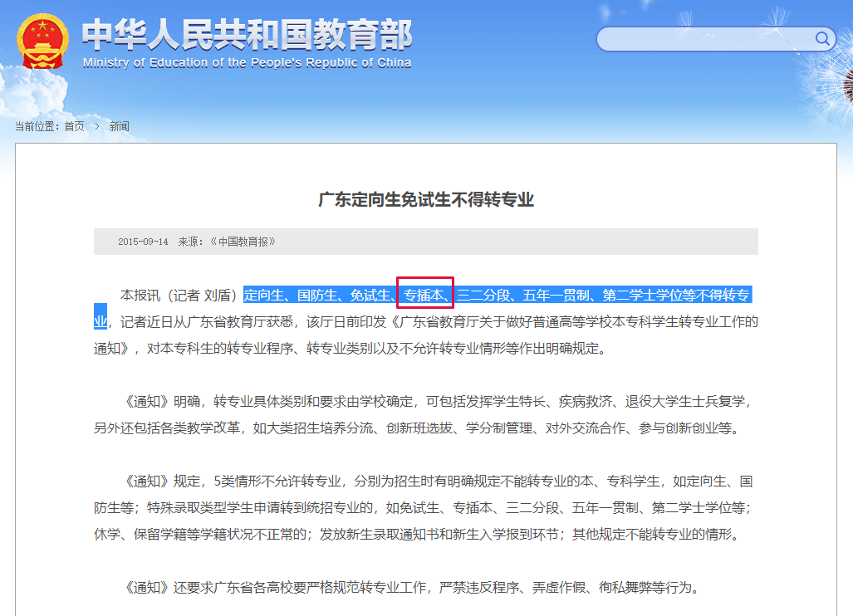Viewport: 853px width, 616px height.
Task: Click the text 严禁违反程序
Action: 478,588
